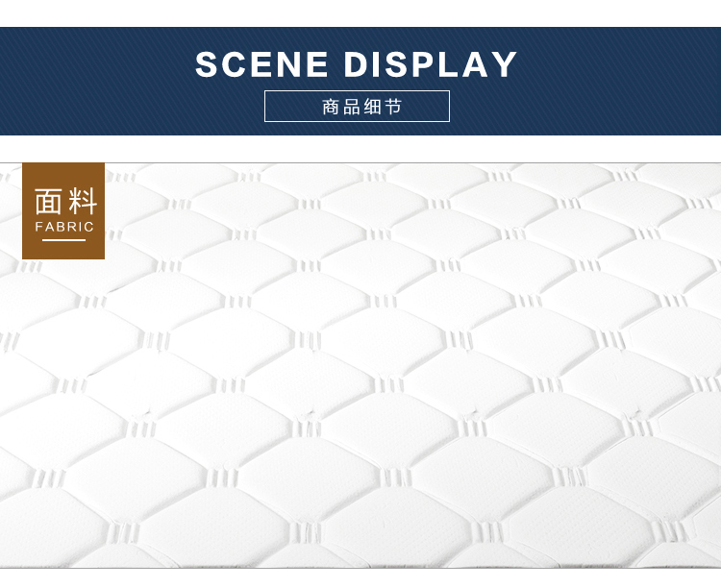Open the 商品细节 outlined box
The width and height of the screenshot is (721, 588).
357,107
